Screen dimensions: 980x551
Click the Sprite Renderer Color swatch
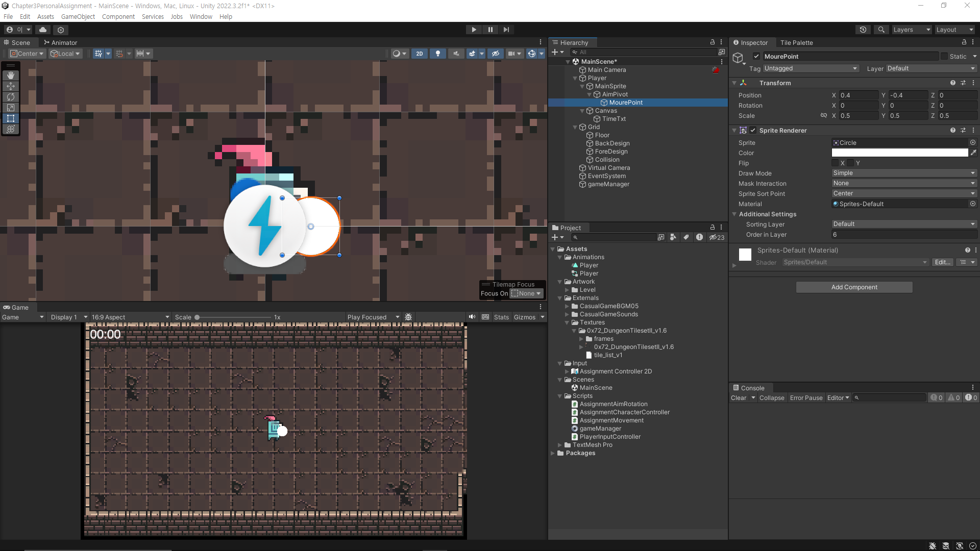pos(900,153)
